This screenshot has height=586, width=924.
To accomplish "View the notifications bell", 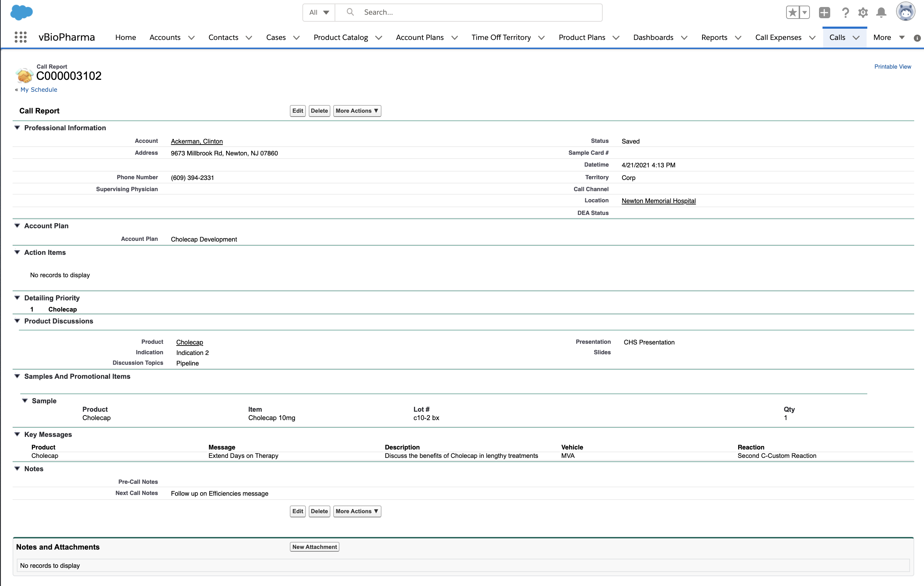I will pyautogui.click(x=881, y=13).
